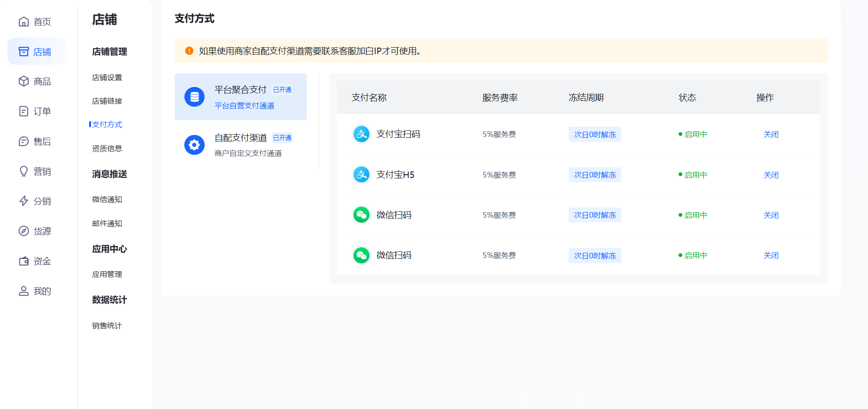Select the 平台聚合支付 title text

click(241, 90)
